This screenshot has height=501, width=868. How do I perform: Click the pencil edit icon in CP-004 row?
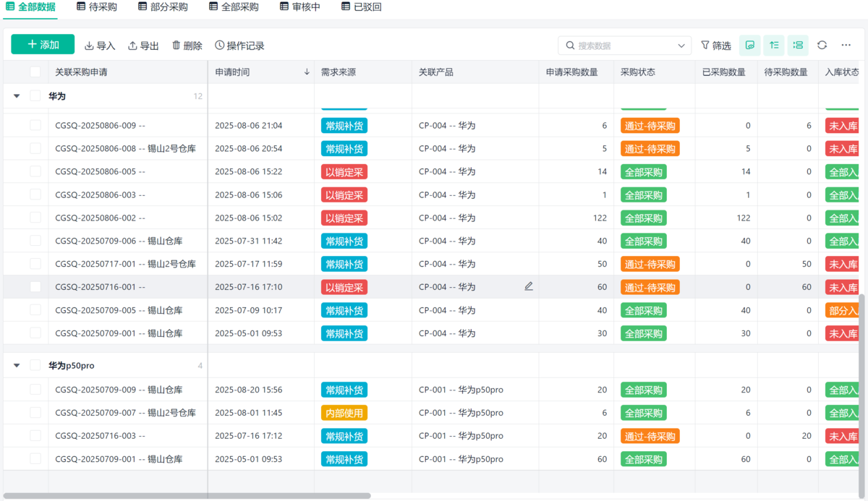coord(529,287)
